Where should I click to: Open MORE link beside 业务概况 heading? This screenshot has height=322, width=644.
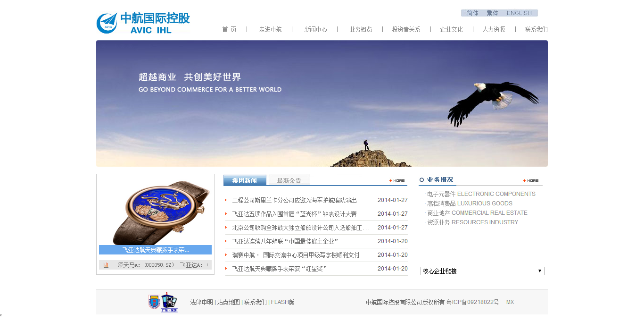point(531,180)
